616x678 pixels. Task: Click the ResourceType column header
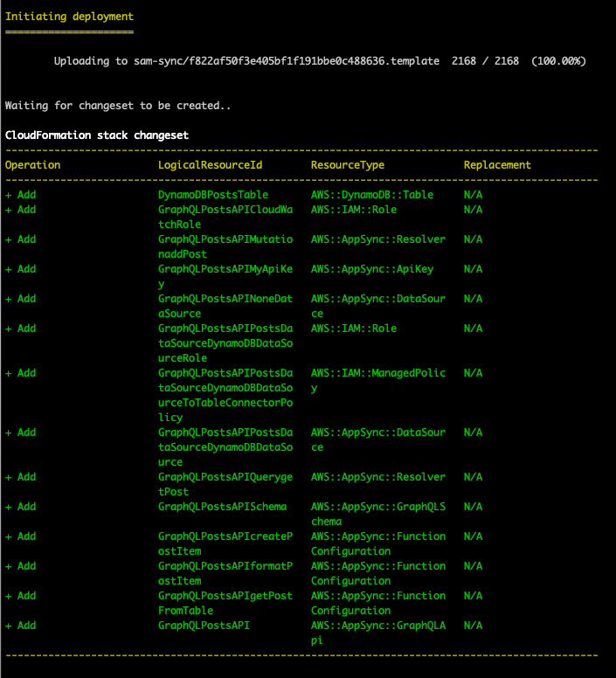(x=348, y=165)
